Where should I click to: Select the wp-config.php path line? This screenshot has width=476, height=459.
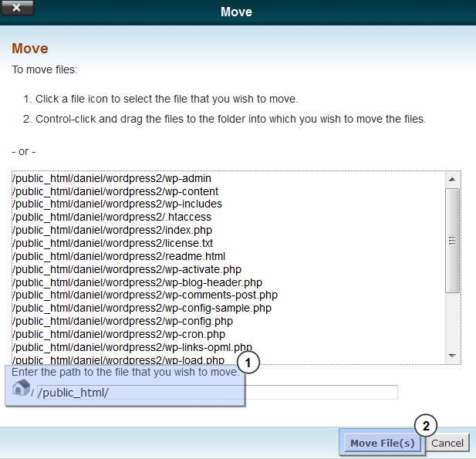click(123, 321)
